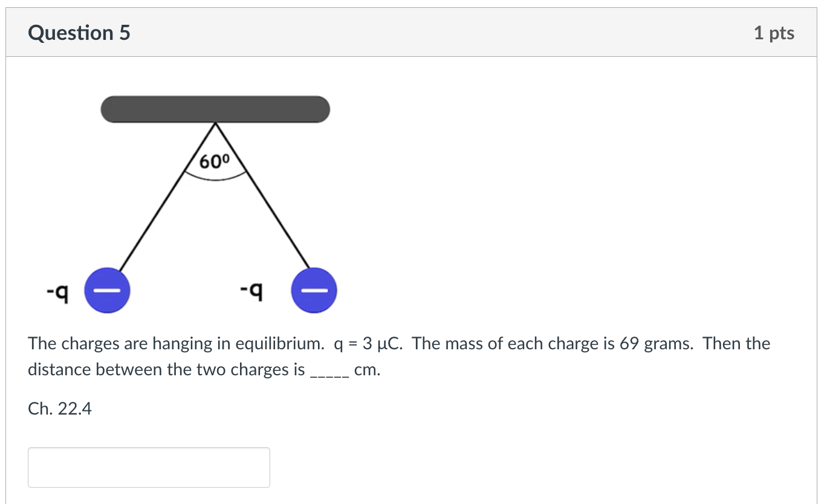Image resolution: width=827 pixels, height=504 pixels.
Task: Click the question header bar
Action: pyautogui.click(x=413, y=31)
